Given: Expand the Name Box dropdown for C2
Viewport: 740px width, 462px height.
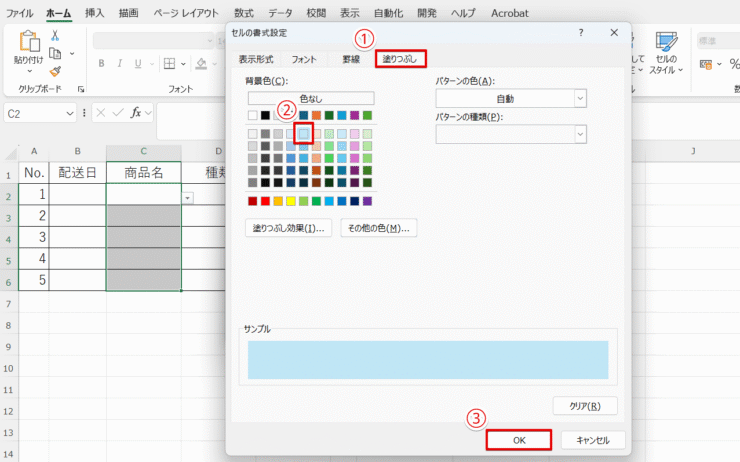Looking at the screenshot, I should click(x=78, y=114).
